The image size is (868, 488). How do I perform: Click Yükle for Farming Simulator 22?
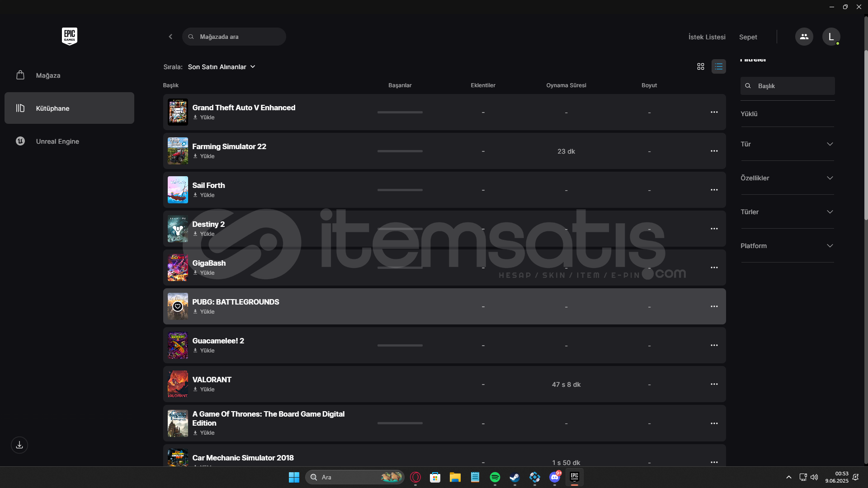(x=204, y=156)
